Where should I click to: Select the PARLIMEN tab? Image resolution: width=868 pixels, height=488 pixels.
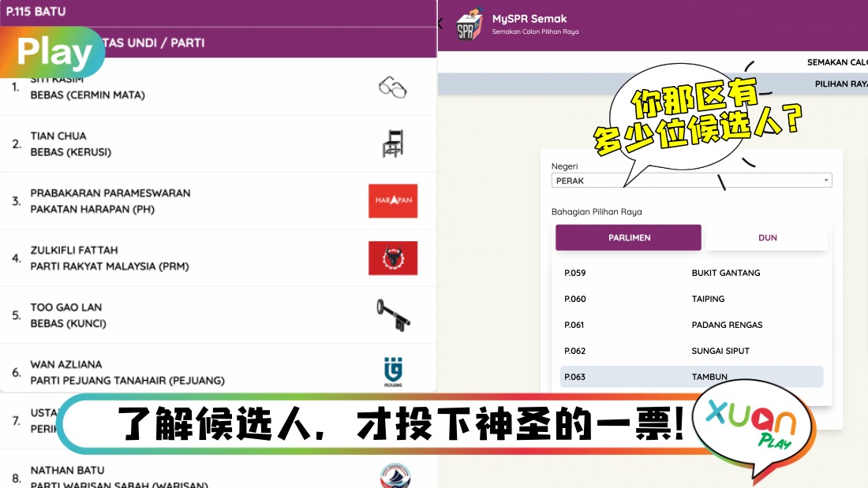(x=628, y=237)
